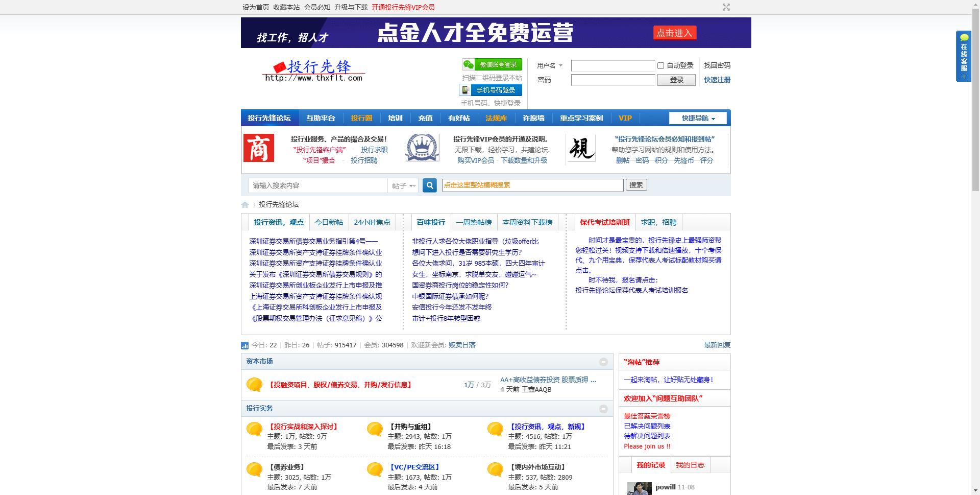Expand the 快捷导航 dropdown menu
This screenshot has height=495, width=980.
[697, 117]
